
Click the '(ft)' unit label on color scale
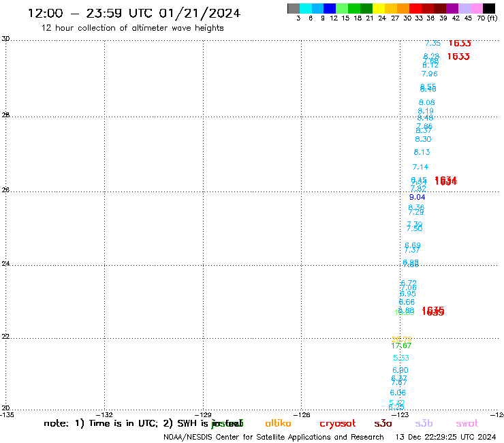point(492,18)
